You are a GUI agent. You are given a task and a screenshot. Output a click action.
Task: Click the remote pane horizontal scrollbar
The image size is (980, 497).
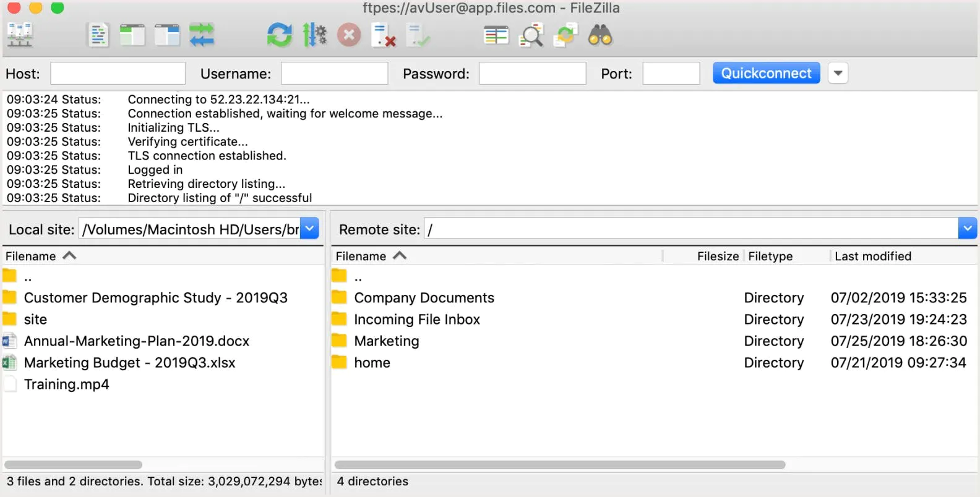560,464
